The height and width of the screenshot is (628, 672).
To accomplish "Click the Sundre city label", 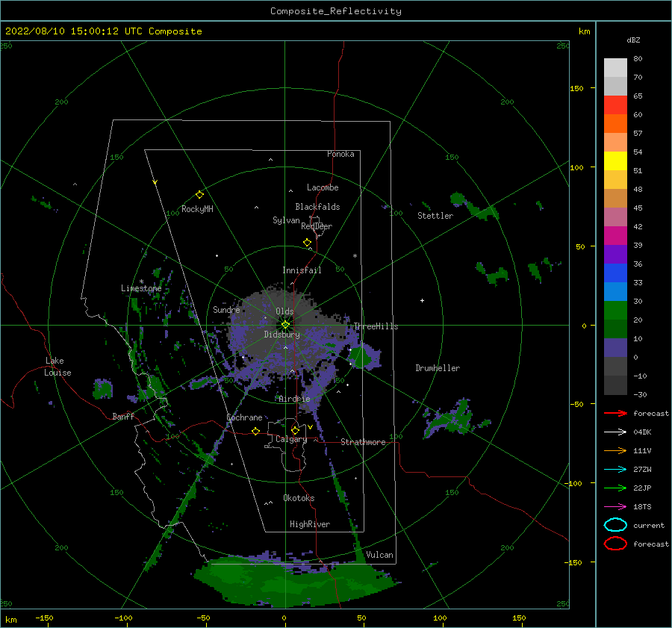I will coord(226,309).
